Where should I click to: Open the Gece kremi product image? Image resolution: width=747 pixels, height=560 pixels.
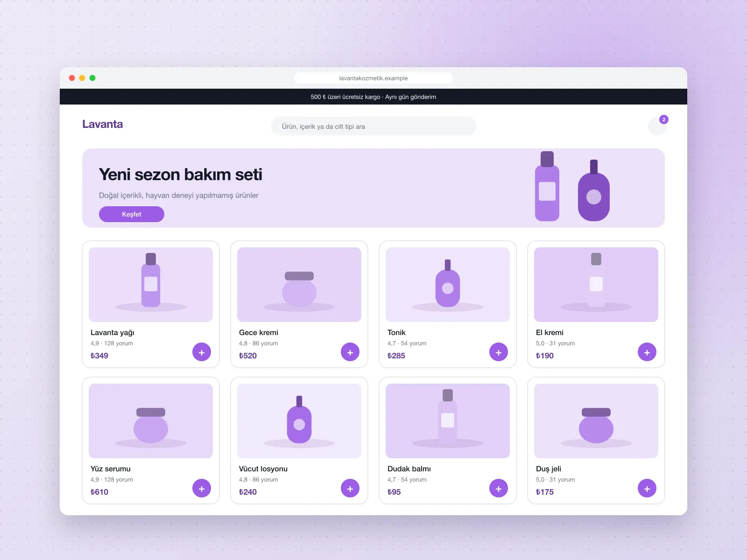pos(299,285)
